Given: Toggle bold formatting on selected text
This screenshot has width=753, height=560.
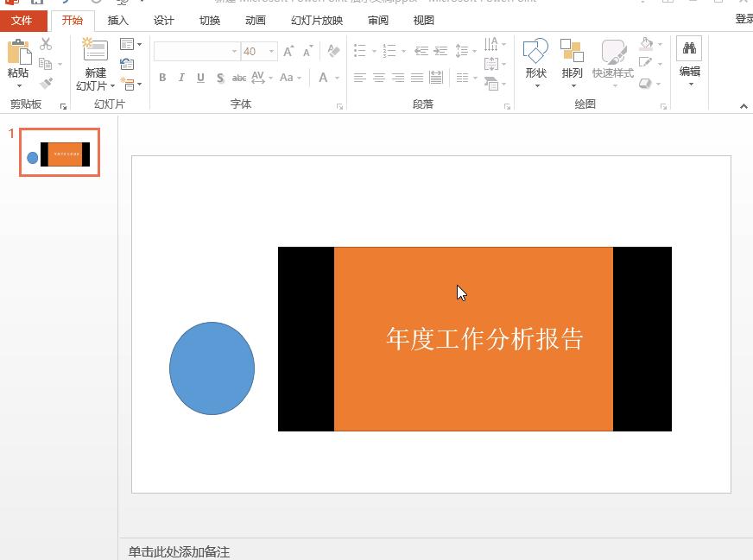Looking at the screenshot, I should coord(162,78).
